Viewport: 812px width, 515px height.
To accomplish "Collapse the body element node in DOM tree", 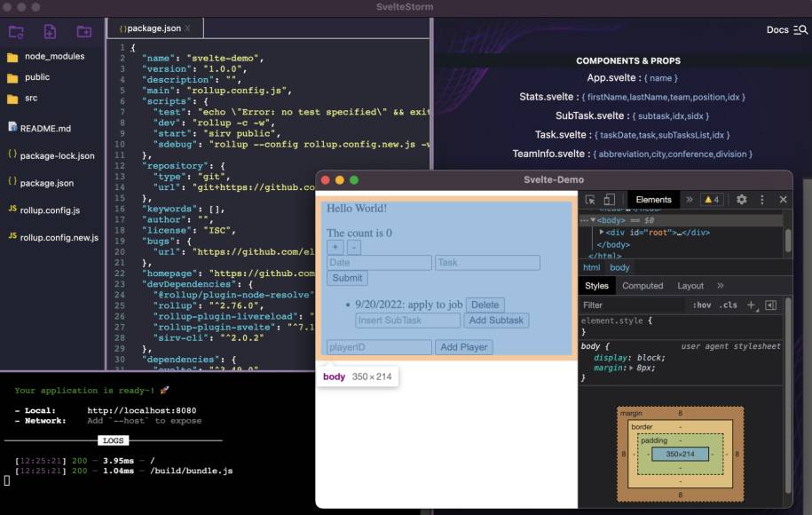I will click(x=593, y=219).
